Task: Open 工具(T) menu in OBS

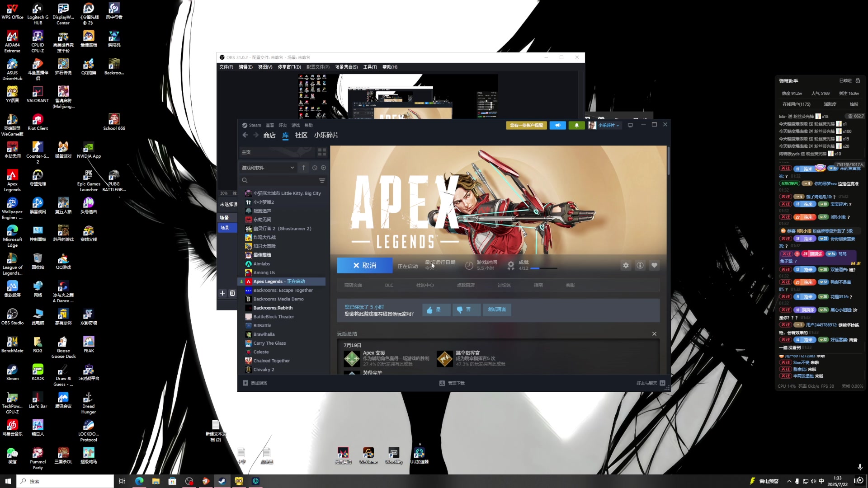Action: pos(370,67)
